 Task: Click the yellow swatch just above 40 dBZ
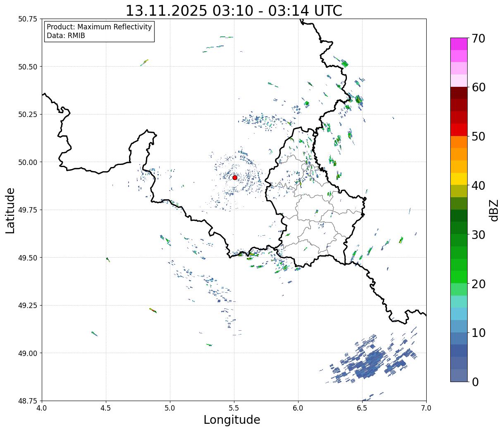(x=459, y=179)
